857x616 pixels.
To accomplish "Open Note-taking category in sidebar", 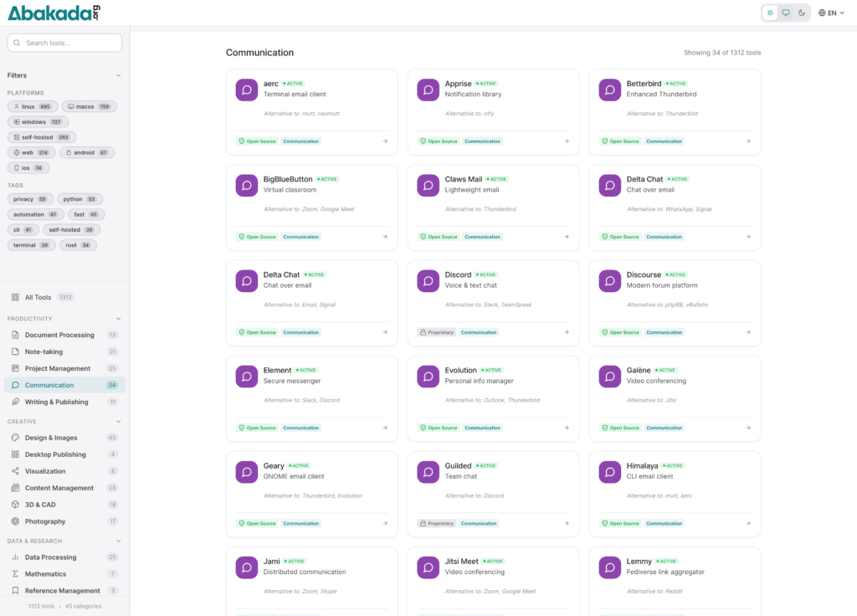I will [44, 352].
